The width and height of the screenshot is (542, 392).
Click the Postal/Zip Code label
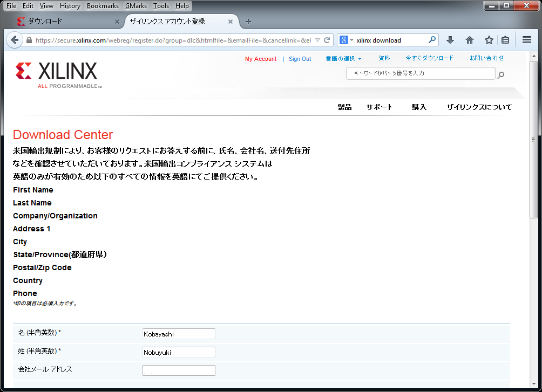(42, 267)
